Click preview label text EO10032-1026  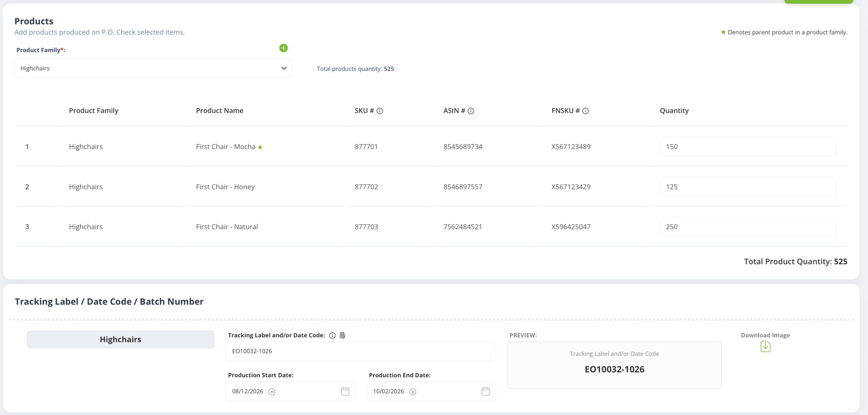click(x=614, y=369)
